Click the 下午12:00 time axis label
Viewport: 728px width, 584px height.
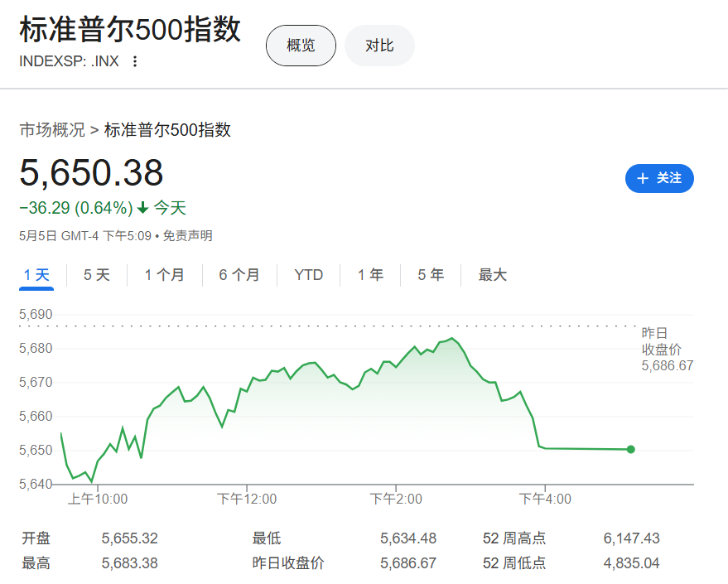coord(247,499)
